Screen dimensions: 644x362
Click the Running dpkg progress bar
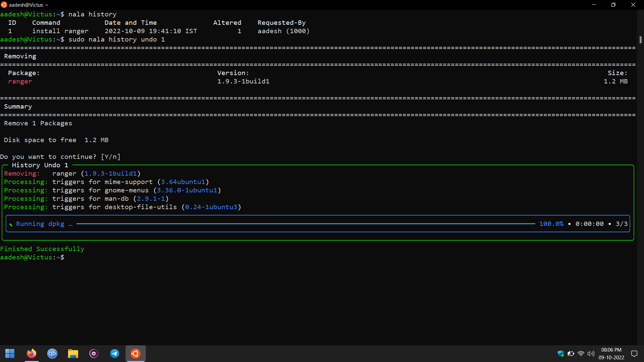302,224
